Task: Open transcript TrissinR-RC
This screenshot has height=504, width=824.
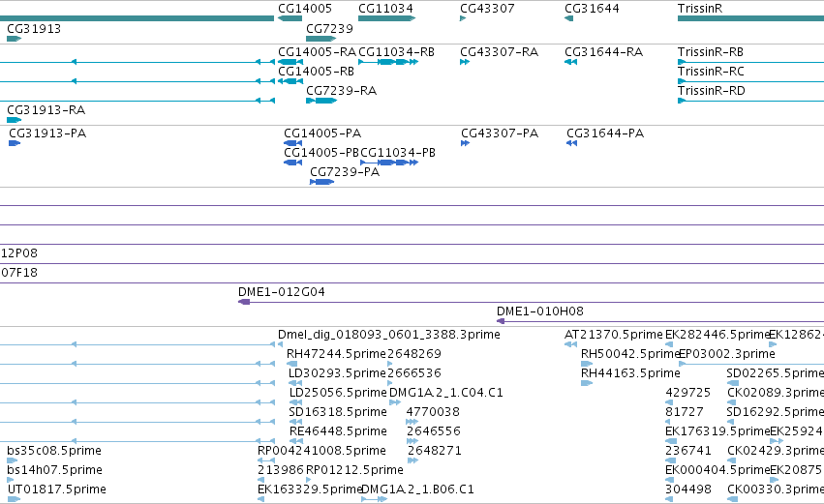Action: tap(751, 81)
